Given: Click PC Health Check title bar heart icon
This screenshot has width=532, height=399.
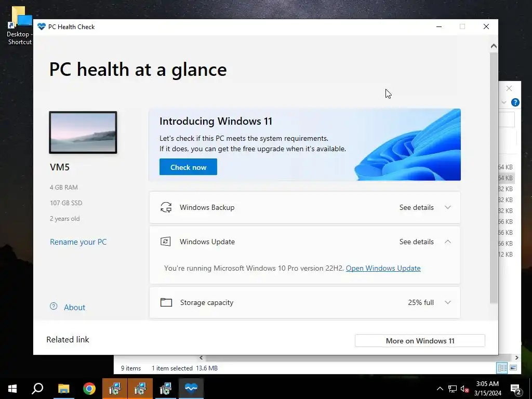Looking at the screenshot, I should (x=42, y=27).
